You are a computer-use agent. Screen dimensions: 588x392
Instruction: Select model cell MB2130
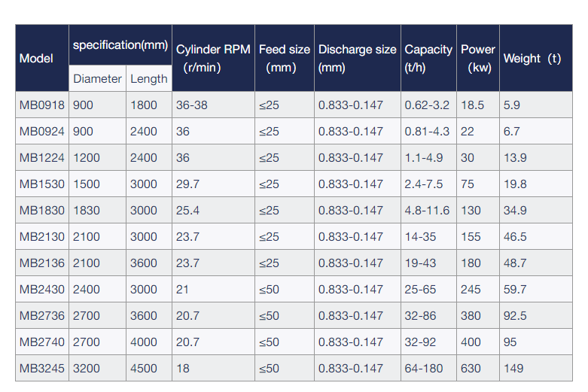(42, 236)
